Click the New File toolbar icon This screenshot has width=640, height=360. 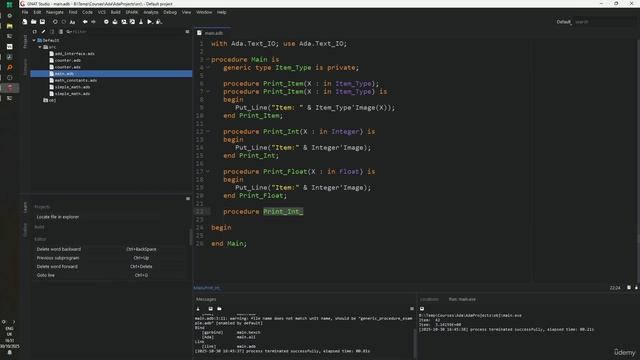(25, 22)
